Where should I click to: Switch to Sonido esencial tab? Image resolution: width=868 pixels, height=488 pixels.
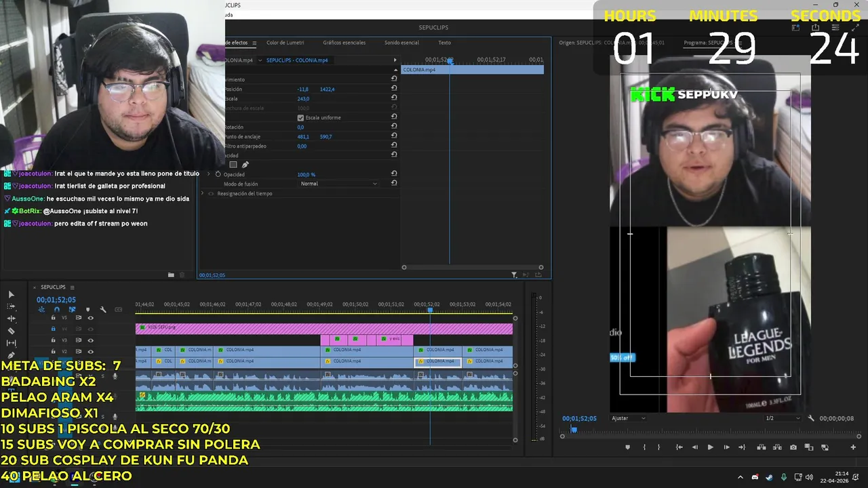click(401, 43)
